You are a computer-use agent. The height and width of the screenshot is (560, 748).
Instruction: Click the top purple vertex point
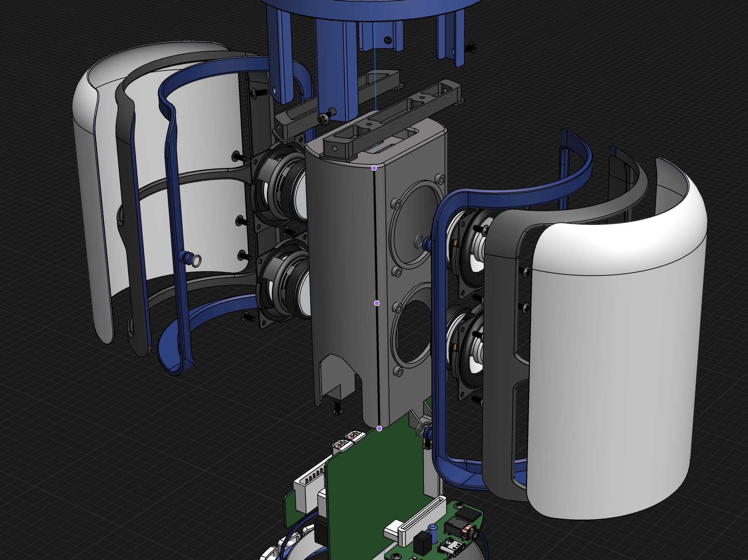374,168
